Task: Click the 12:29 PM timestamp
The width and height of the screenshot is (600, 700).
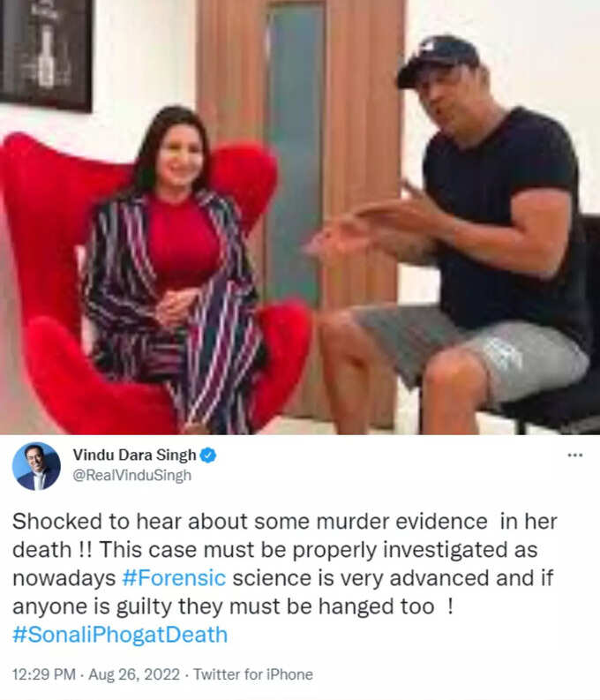Action: coord(44,674)
